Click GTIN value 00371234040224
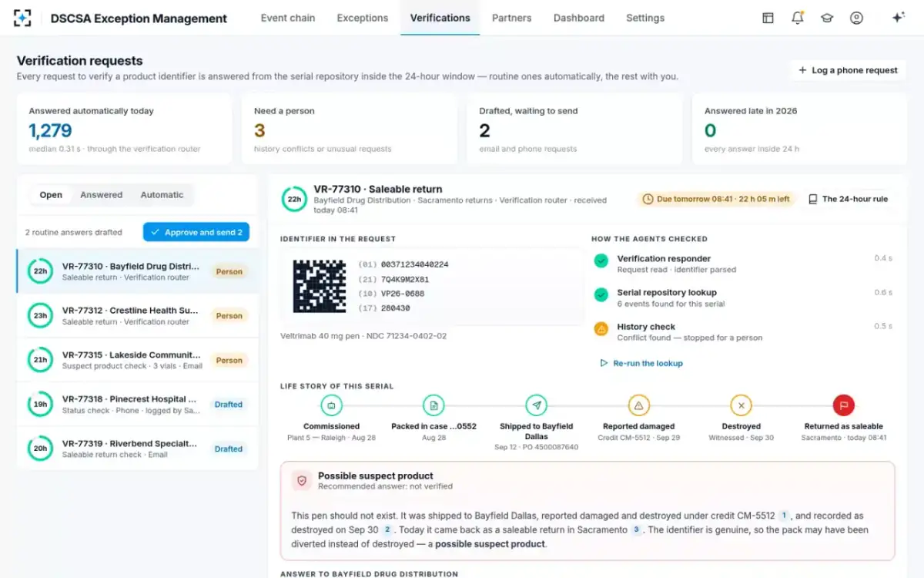924x578 pixels. pyautogui.click(x=414, y=264)
